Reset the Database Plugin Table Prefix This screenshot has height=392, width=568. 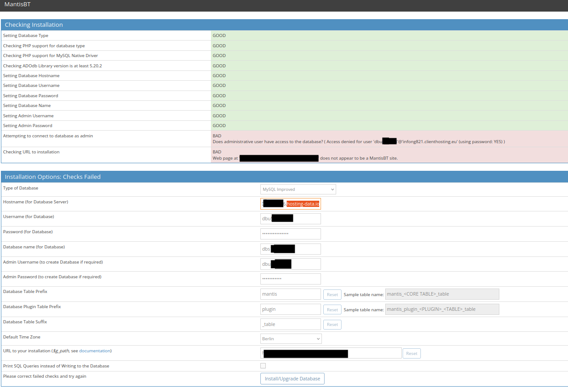pos(332,309)
